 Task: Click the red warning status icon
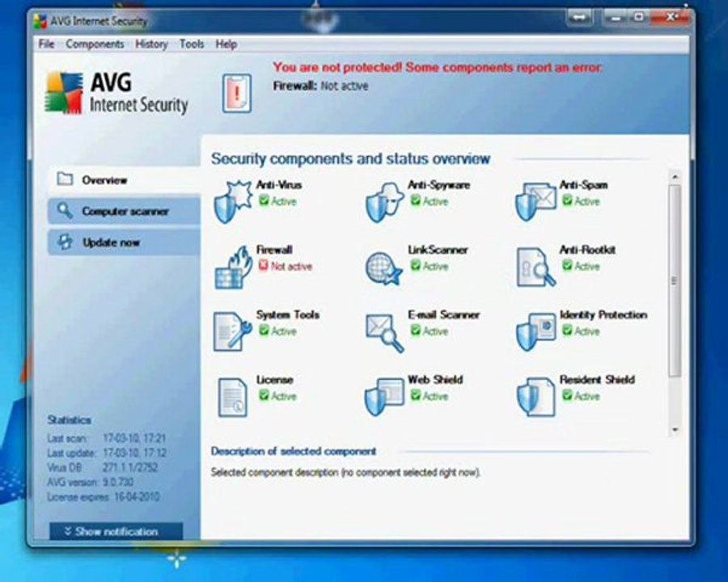tap(237, 93)
